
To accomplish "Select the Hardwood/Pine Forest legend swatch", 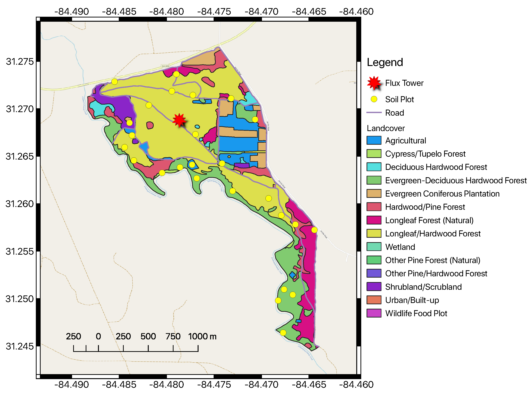I will [374, 207].
